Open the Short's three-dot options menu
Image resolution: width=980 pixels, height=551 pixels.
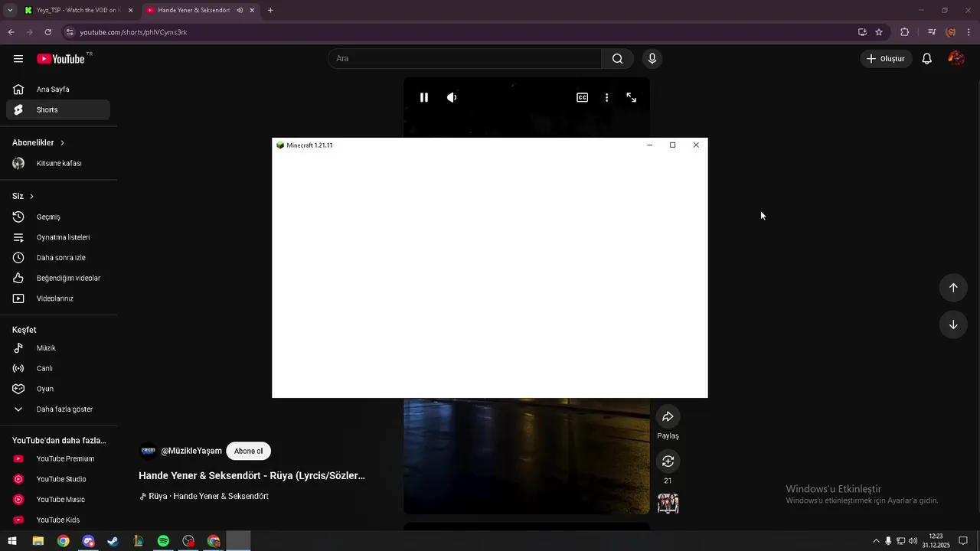click(x=606, y=97)
